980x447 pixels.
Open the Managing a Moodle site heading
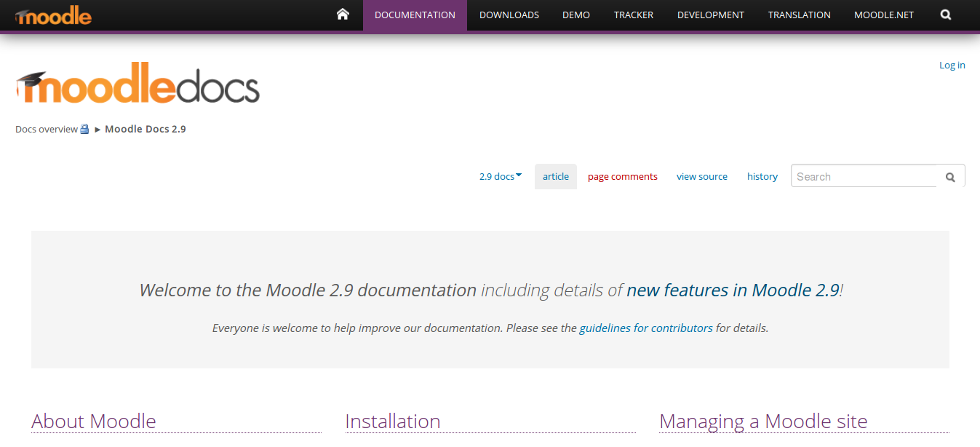pos(763,421)
